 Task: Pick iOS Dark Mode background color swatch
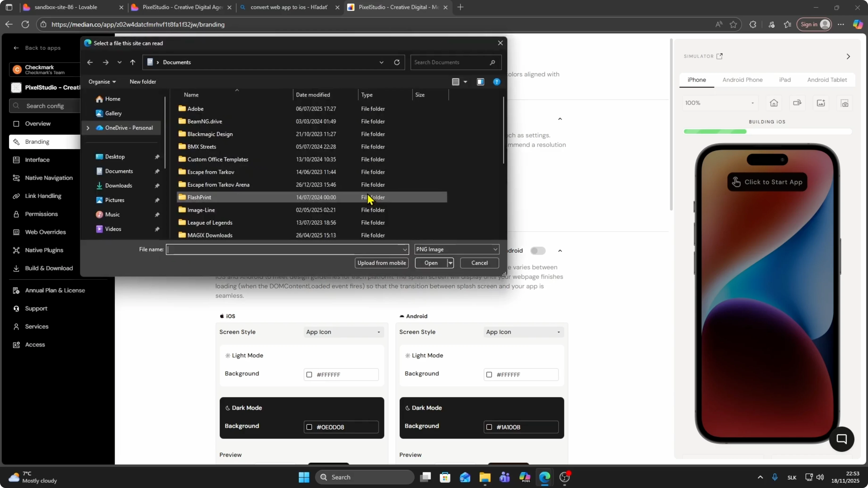[x=309, y=427]
